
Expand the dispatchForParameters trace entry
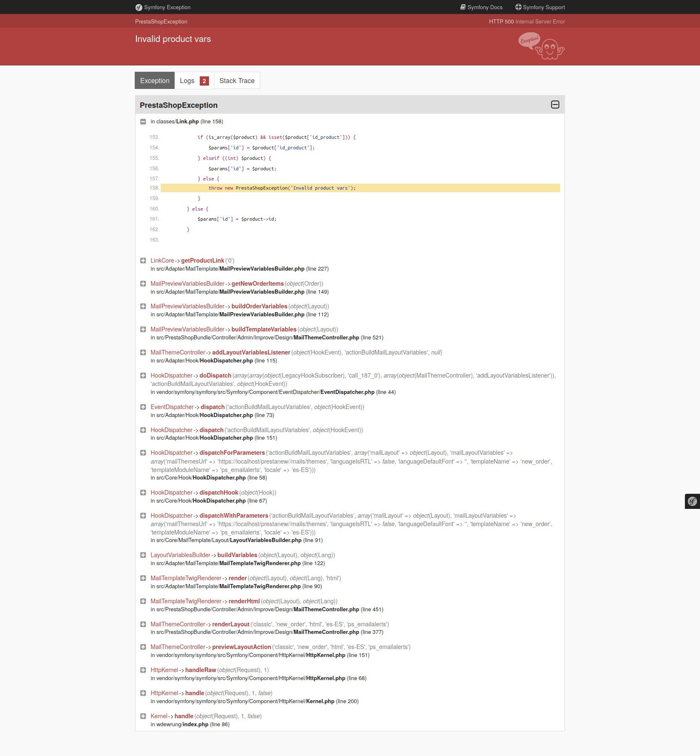point(143,453)
